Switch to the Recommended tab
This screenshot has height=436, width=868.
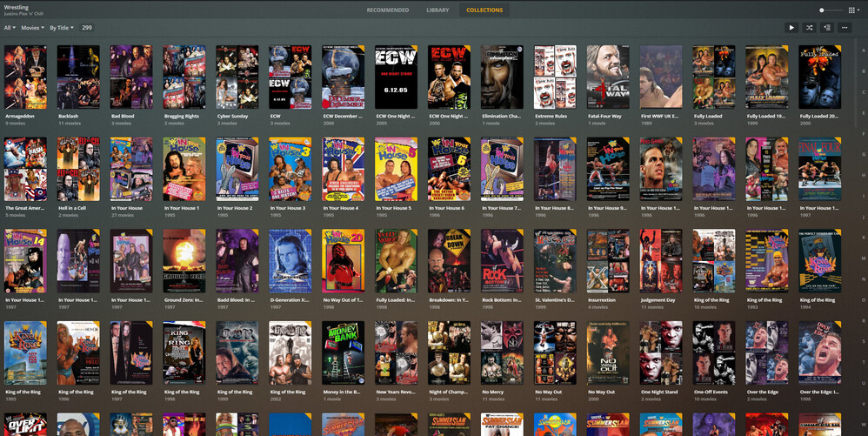point(388,10)
